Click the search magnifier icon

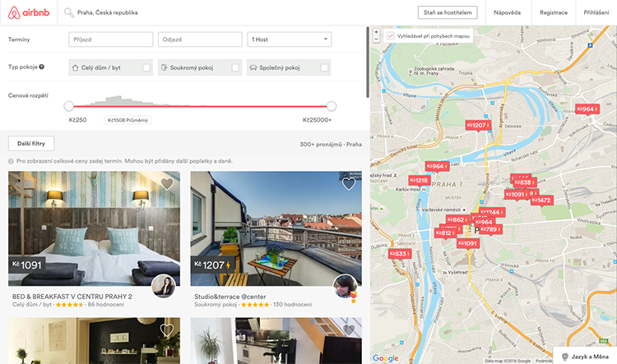(x=69, y=13)
